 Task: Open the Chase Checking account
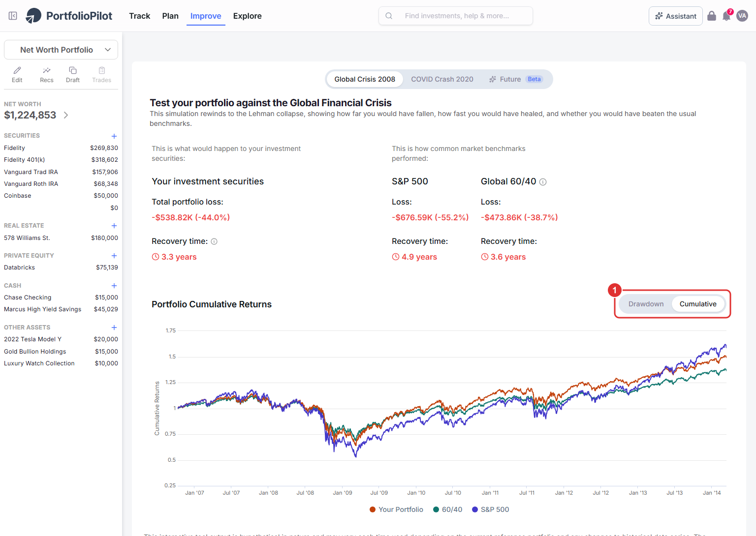(x=61, y=298)
